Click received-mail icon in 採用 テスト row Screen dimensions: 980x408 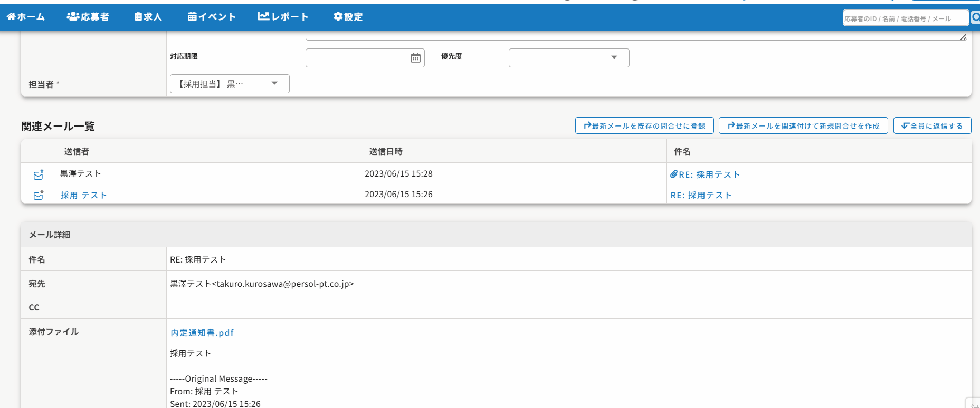click(39, 195)
